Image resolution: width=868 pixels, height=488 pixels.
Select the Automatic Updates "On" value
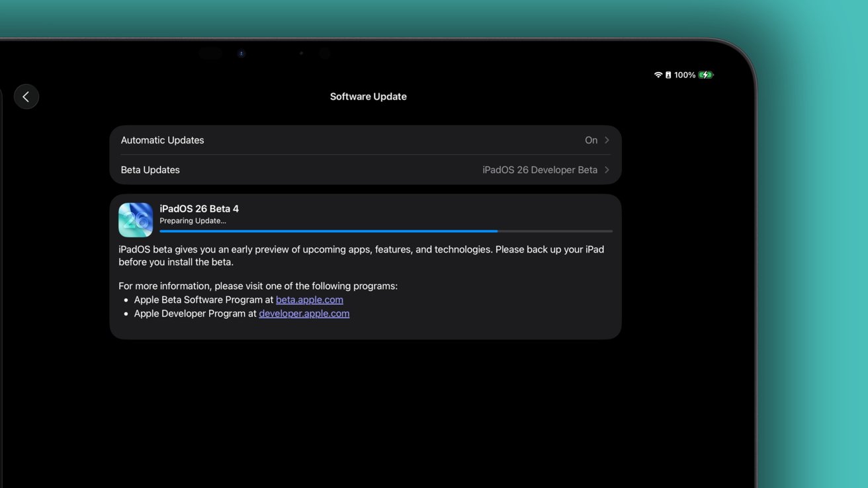(591, 140)
